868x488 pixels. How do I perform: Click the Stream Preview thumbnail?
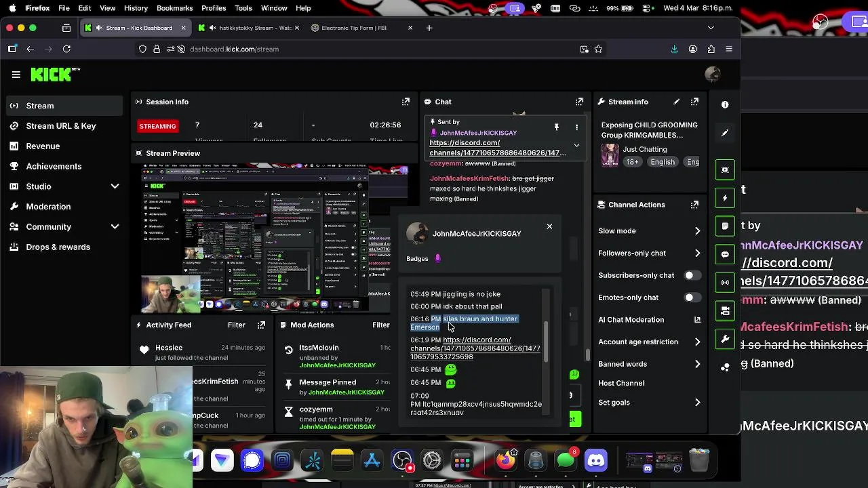tap(275, 239)
